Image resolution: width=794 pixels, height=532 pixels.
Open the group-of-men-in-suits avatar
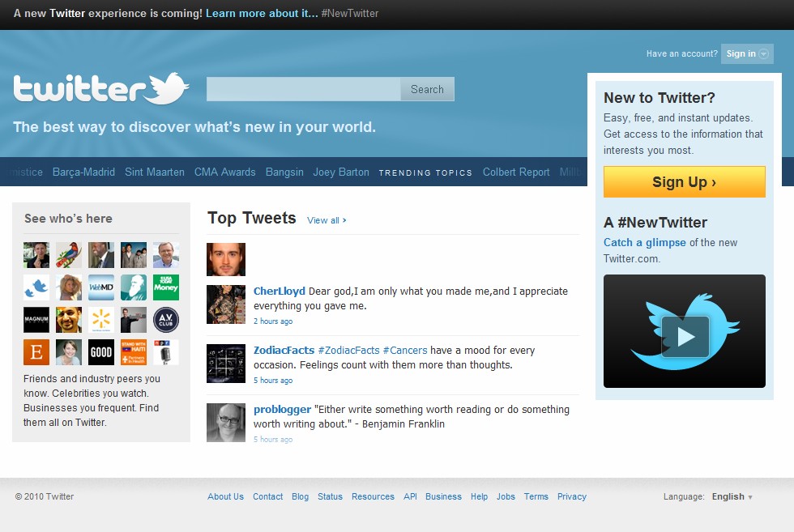coord(134,254)
